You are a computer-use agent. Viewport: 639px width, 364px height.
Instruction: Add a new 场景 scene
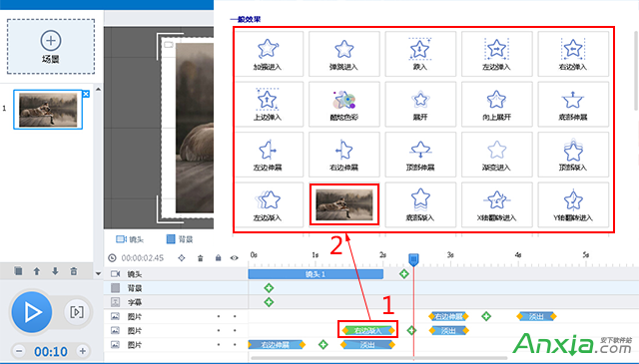coord(51,47)
